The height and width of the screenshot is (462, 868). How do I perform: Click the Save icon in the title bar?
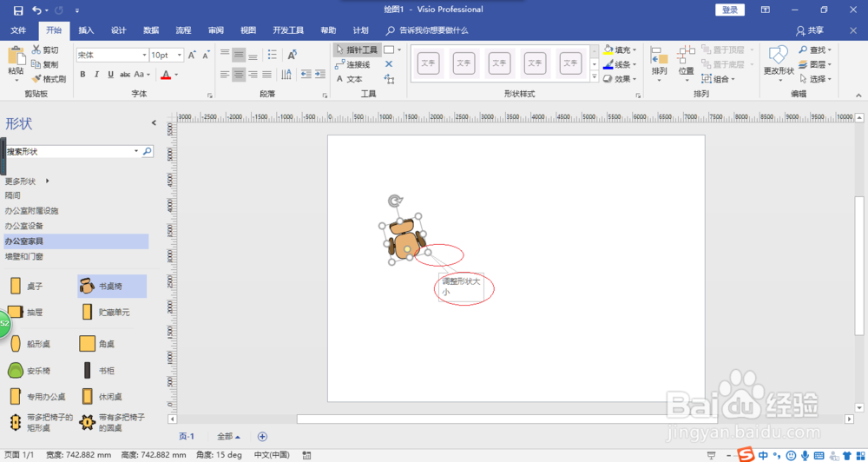pos(18,10)
